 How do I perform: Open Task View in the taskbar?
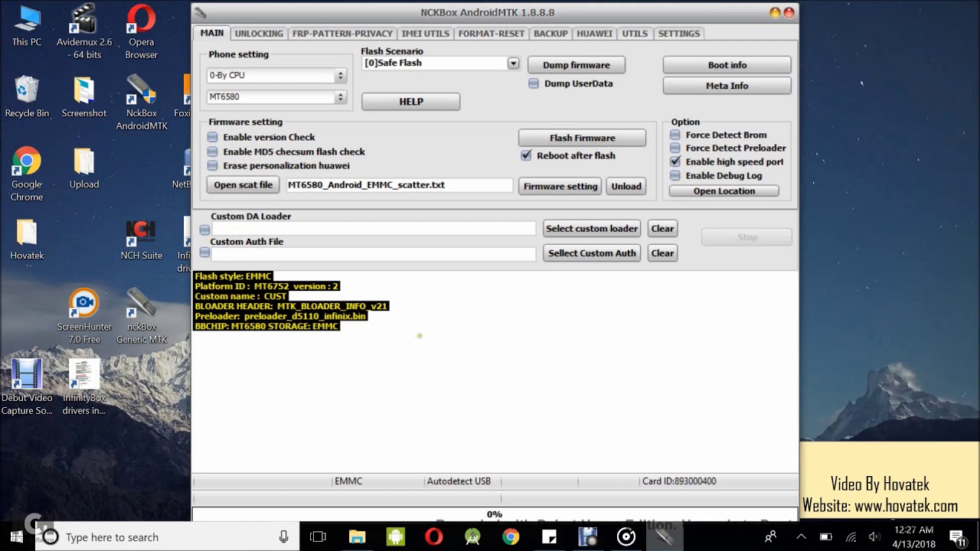click(x=318, y=537)
